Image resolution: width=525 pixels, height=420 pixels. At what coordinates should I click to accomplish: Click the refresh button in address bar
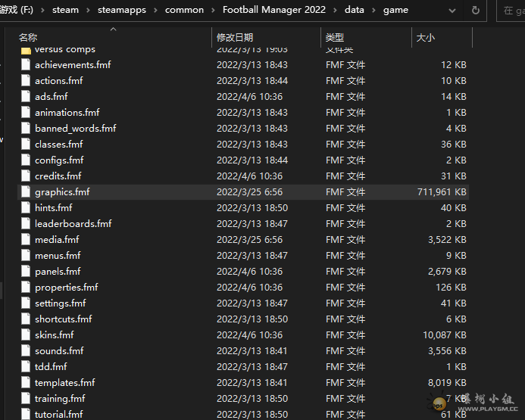(476, 11)
